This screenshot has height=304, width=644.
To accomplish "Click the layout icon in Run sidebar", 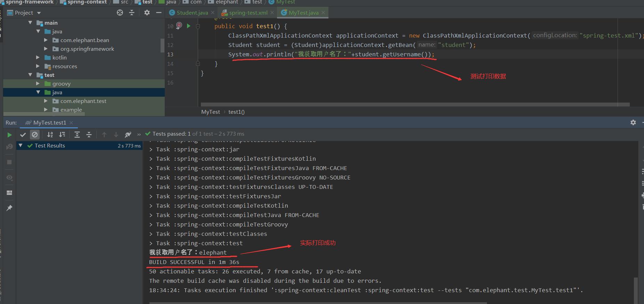I will pos(9,193).
